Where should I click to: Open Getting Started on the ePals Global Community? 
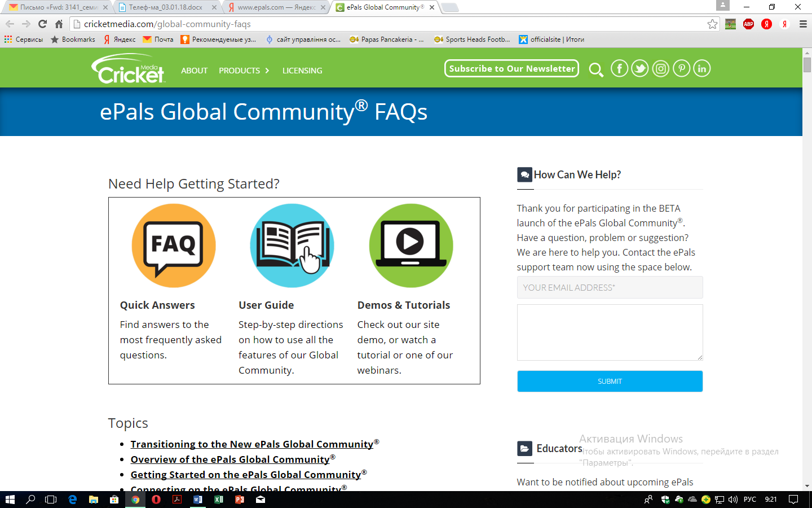tap(245, 475)
